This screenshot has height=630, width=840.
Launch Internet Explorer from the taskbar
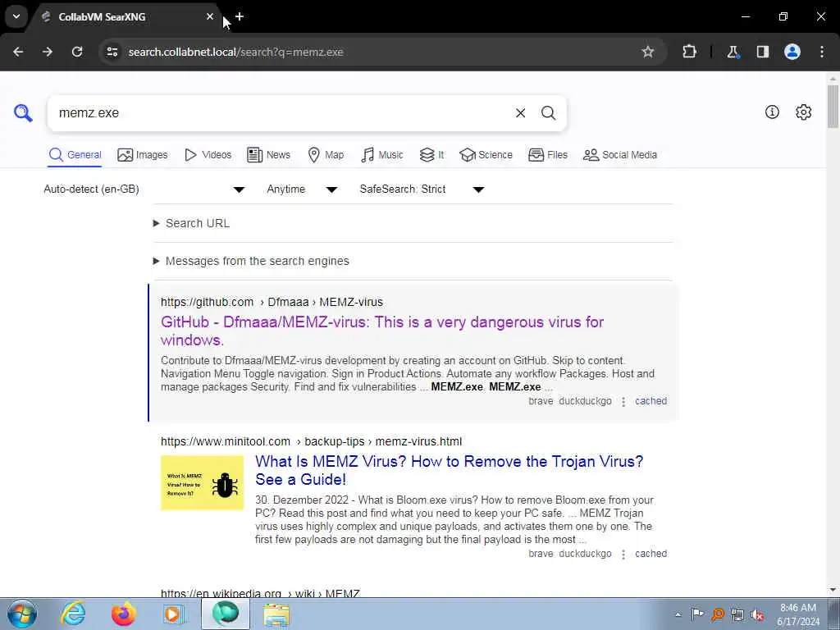click(73, 614)
